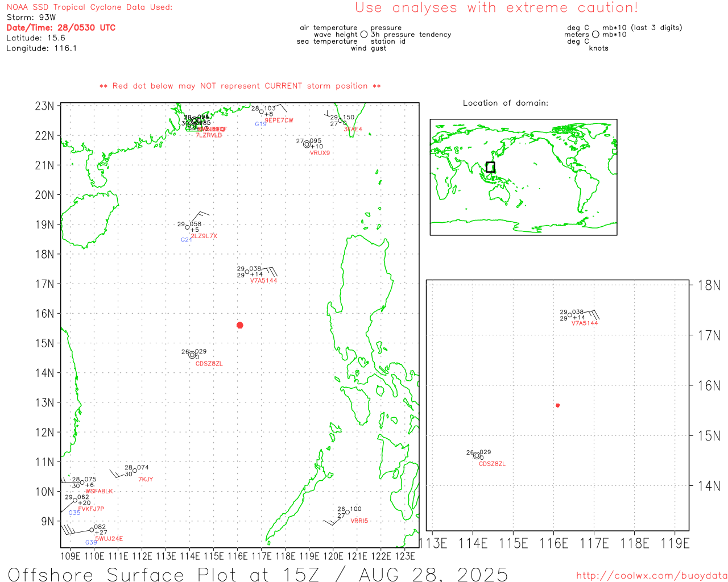
Task: Click the 18N label on inset axis
Action: point(709,285)
